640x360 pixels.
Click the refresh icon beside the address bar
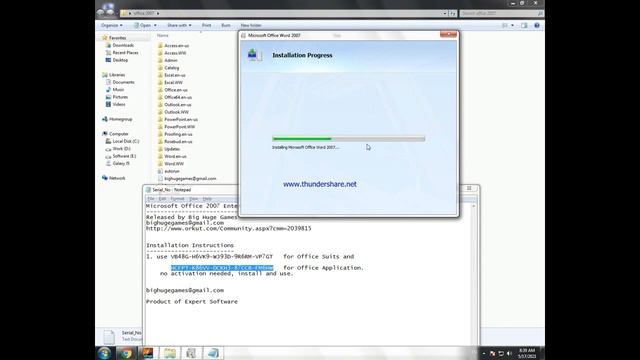pos(453,13)
